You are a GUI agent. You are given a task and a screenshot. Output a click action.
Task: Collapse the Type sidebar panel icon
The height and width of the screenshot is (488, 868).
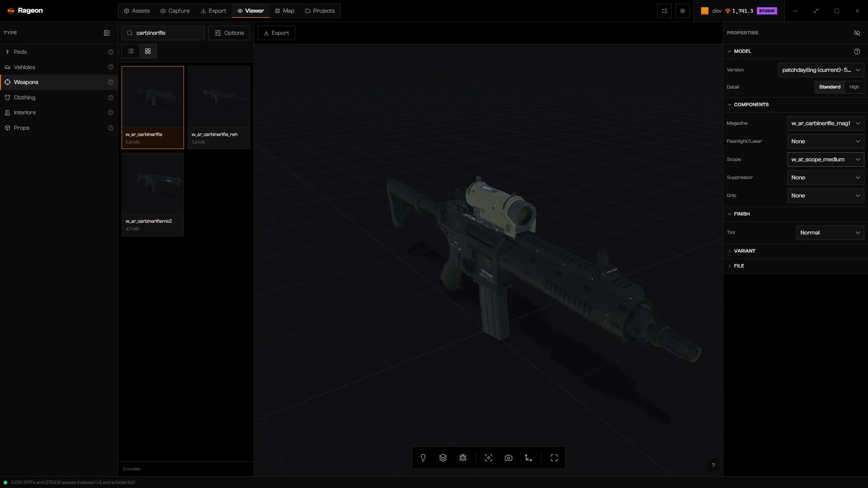tap(107, 33)
